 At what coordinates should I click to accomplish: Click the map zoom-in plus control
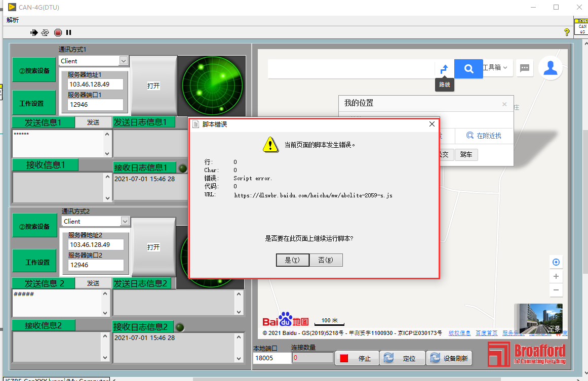[556, 276]
